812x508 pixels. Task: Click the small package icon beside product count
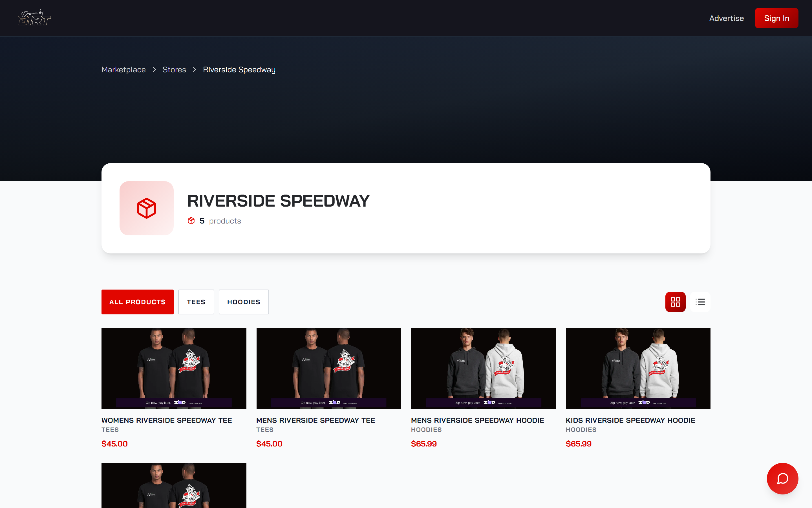(x=191, y=221)
